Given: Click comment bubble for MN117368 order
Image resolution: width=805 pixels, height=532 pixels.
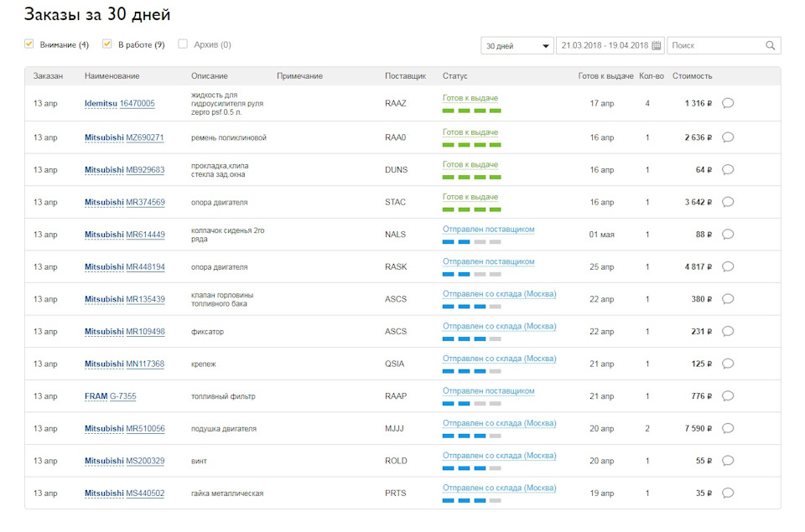Looking at the screenshot, I should pos(728,364).
